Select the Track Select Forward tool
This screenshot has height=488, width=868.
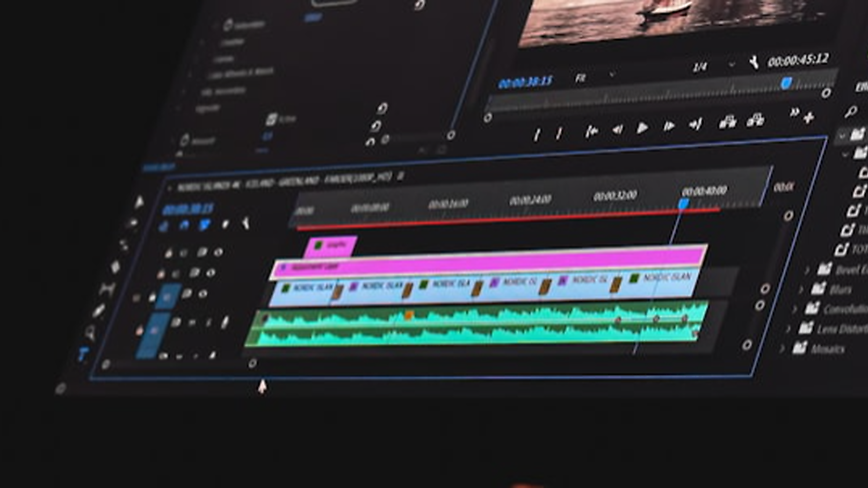point(132,223)
